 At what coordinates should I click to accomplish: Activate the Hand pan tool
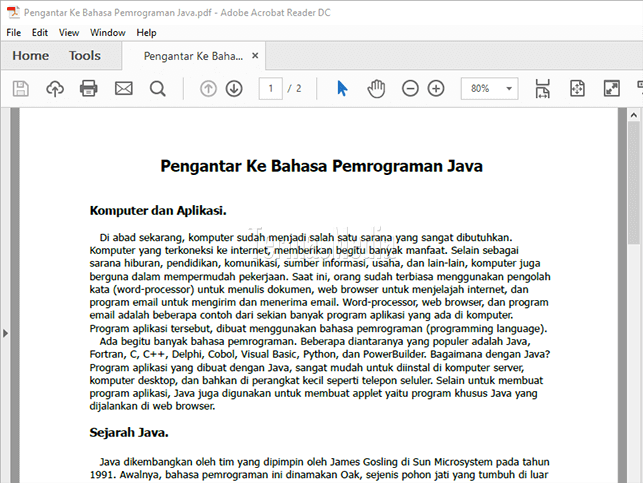(376, 89)
